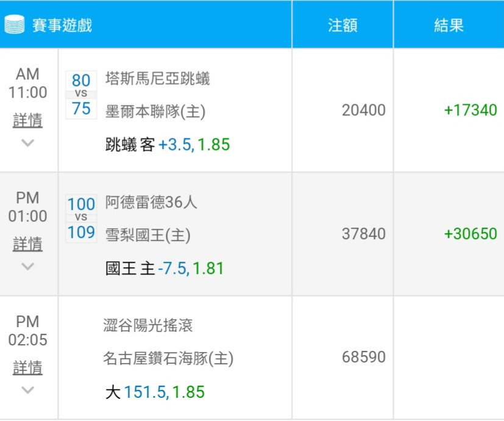This screenshot has height=421, width=504.
Task: Click bet line 大 151.5, 1.85
Action: pyautogui.click(x=155, y=392)
